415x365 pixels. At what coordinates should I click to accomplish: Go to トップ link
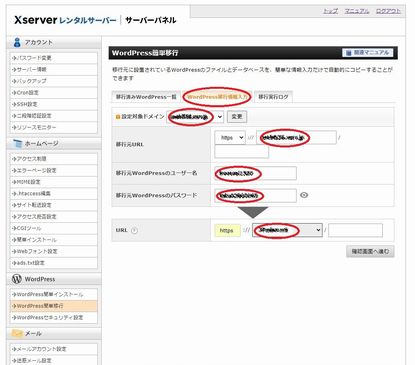point(330,11)
